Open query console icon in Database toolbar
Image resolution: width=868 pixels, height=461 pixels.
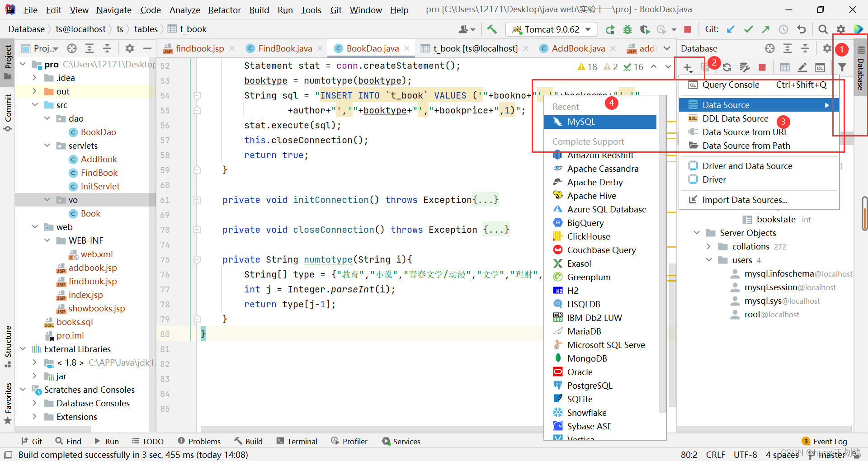coord(820,68)
